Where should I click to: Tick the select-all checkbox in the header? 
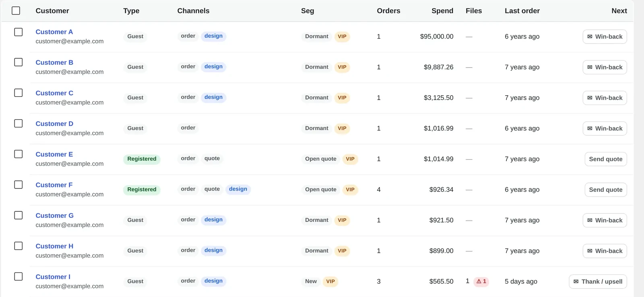[16, 11]
